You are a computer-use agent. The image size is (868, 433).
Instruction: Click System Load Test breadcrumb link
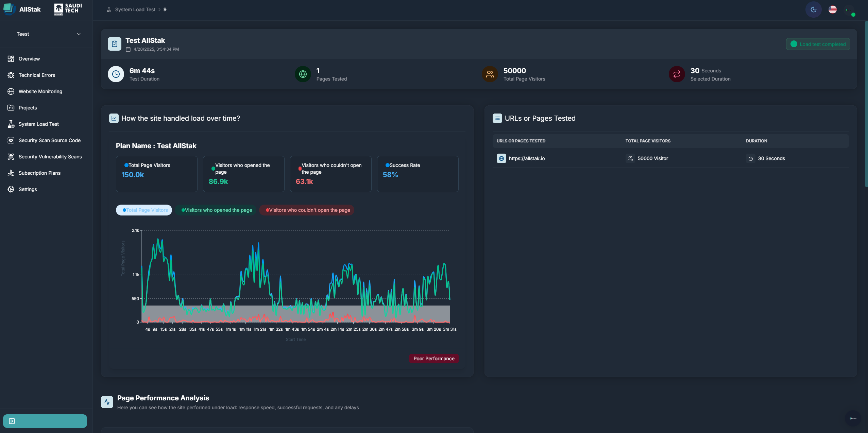pos(135,10)
